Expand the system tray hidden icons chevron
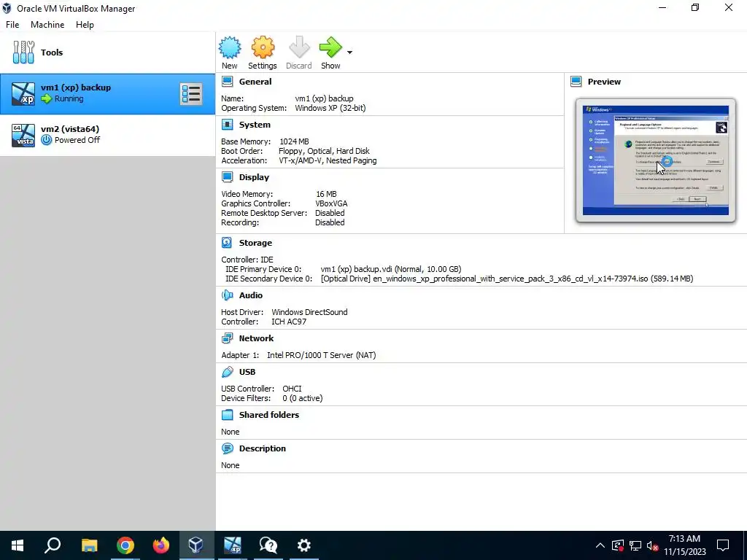 pos(600,545)
